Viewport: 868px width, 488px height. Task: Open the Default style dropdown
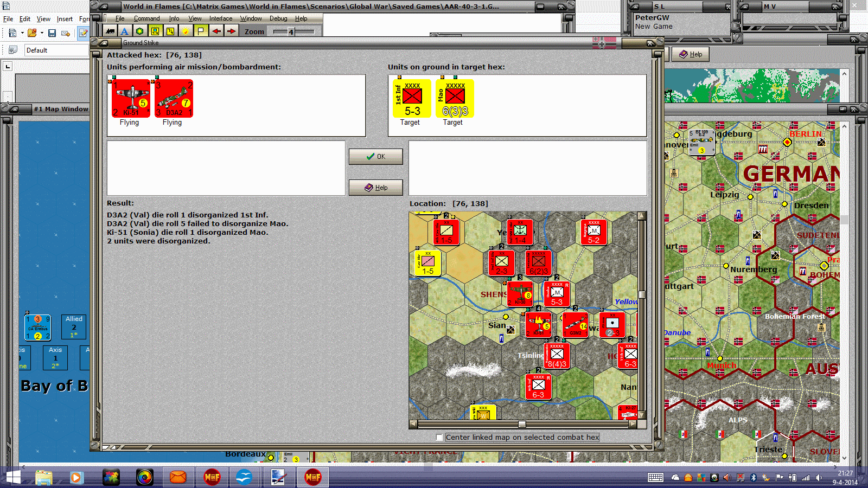tap(56, 50)
